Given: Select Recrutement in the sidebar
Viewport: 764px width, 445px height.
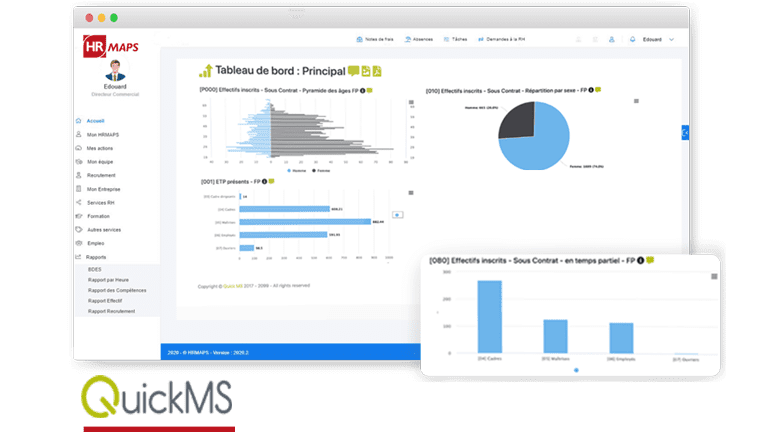Looking at the screenshot, I should 101,175.
